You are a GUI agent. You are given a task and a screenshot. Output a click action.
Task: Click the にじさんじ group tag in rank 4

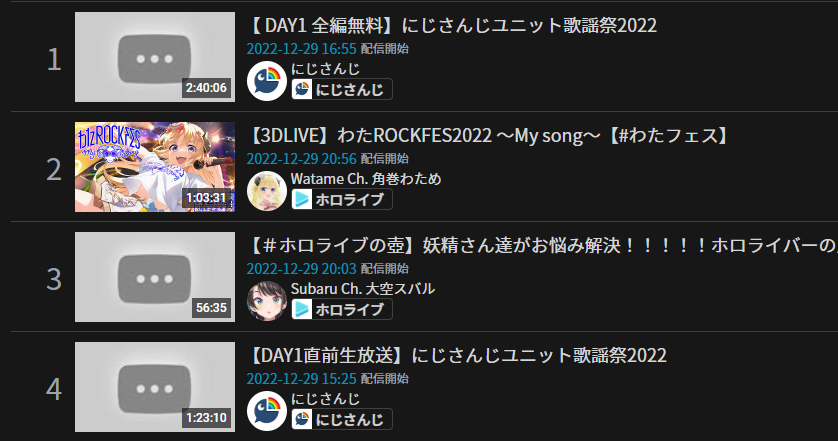[342, 420]
